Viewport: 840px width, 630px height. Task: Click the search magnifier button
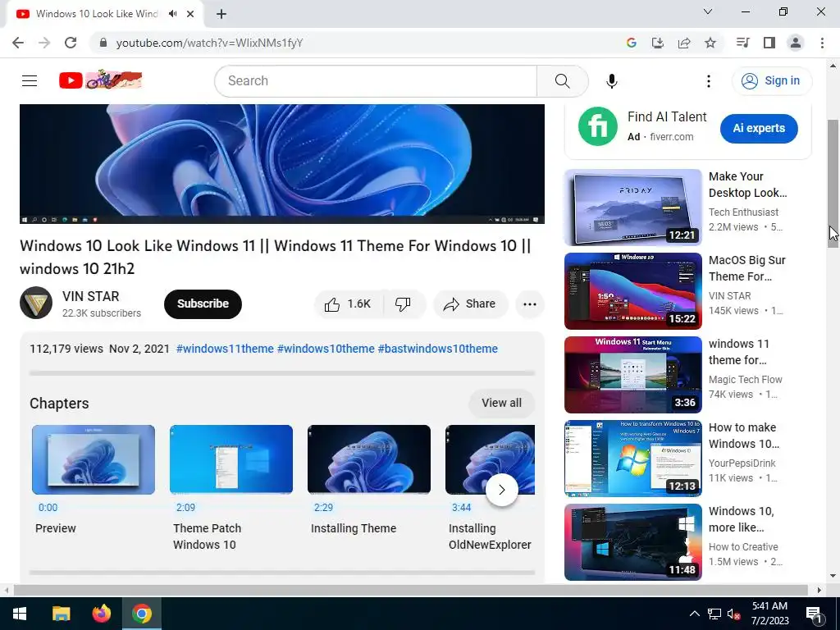click(x=562, y=81)
